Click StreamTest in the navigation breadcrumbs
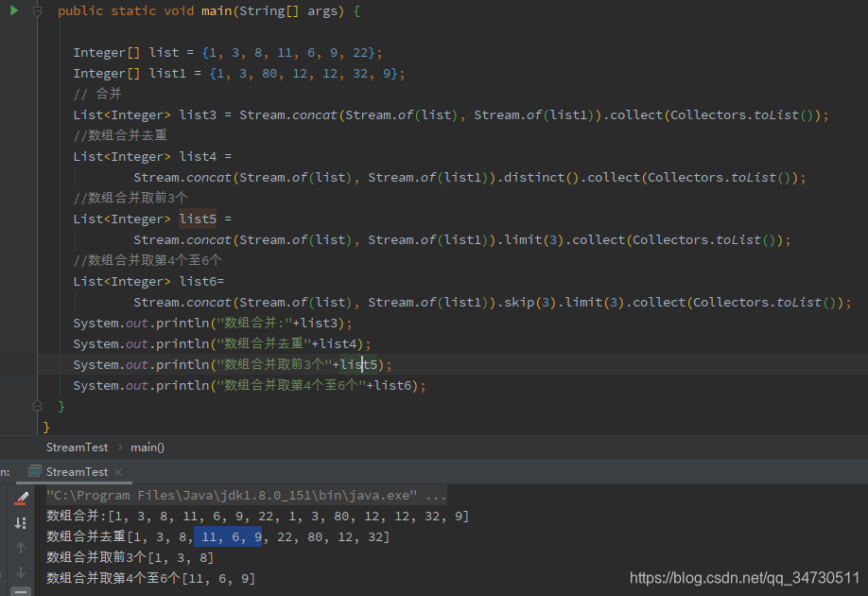This screenshot has height=596, width=868. [x=77, y=447]
